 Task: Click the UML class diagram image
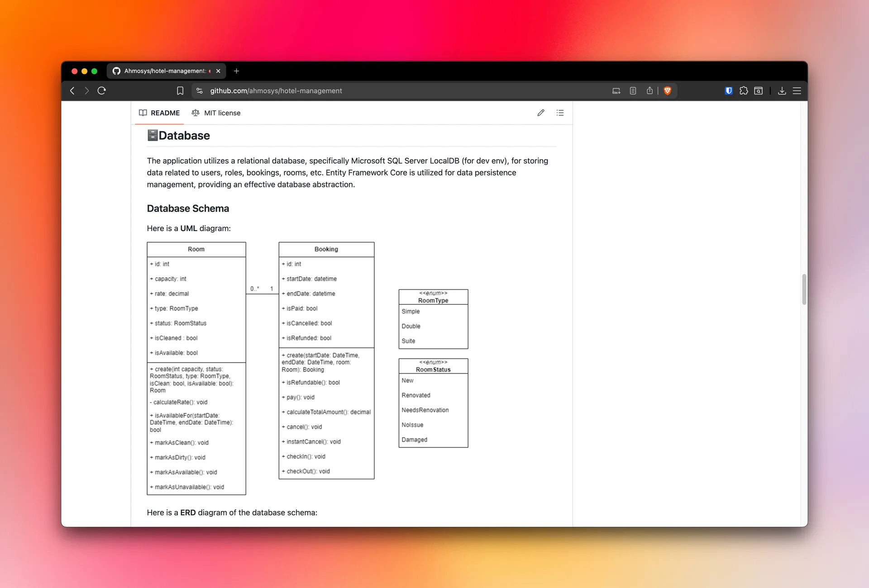pos(308,368)
